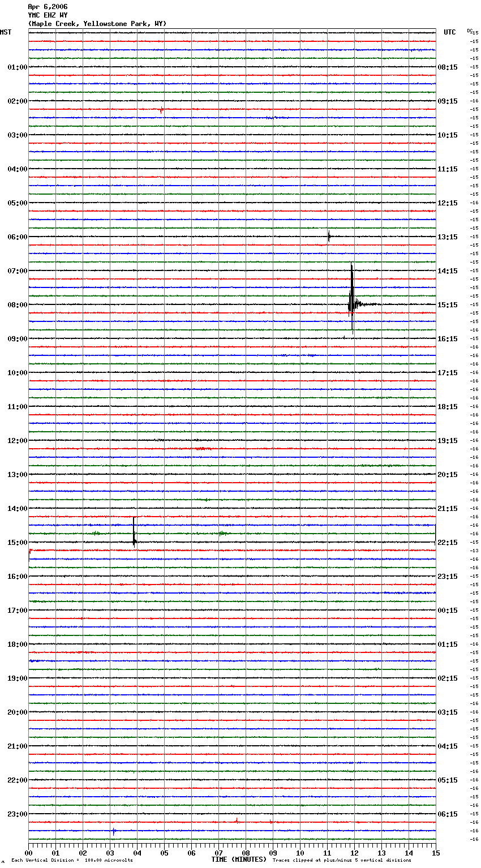The image size is (481, 868).
Task: Select the station code "YMC EHZ WY"
Action: 48,15
